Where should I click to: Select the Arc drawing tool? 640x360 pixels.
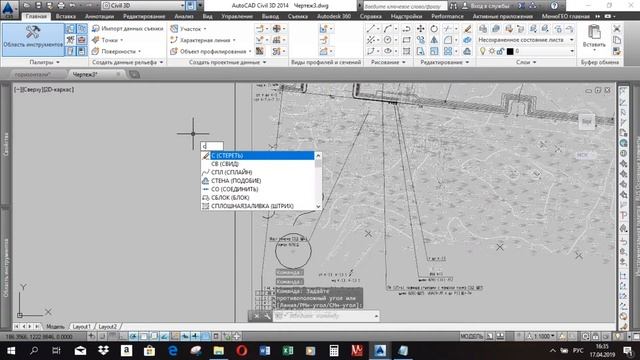coord(387,29)
